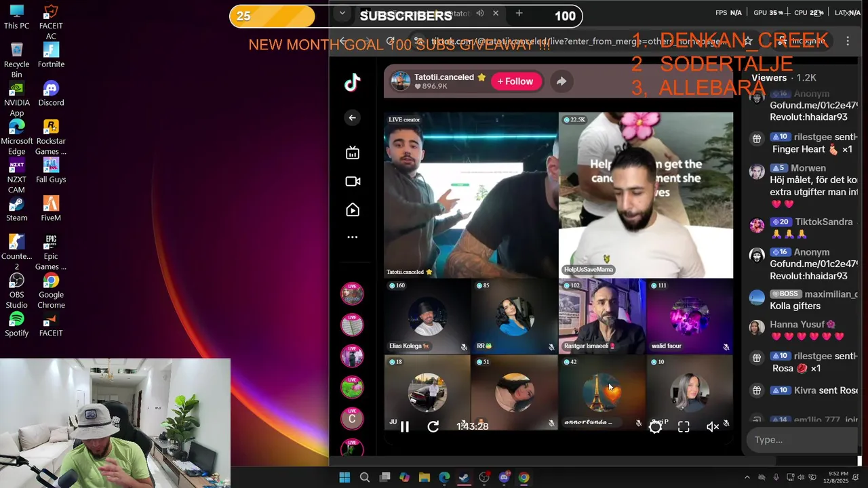
Task: Select the NZXT CAM desktop icon
Action: [16, 176]
